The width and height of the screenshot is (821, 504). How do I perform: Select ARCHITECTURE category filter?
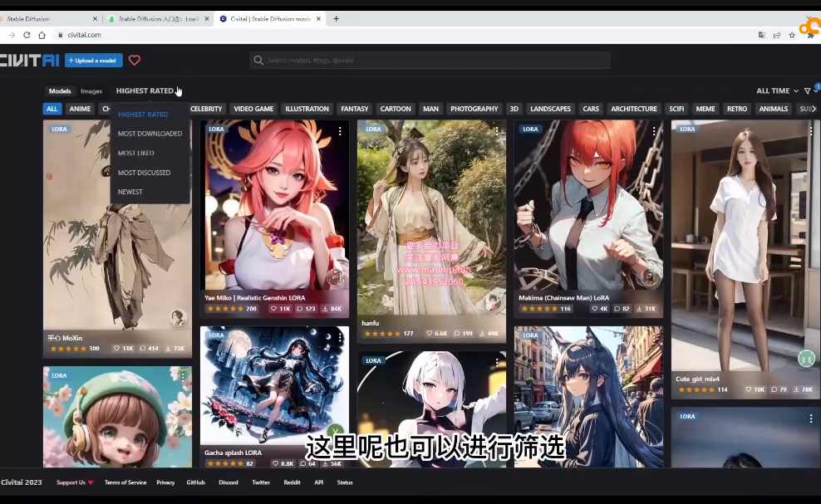[x=634, y=109]
